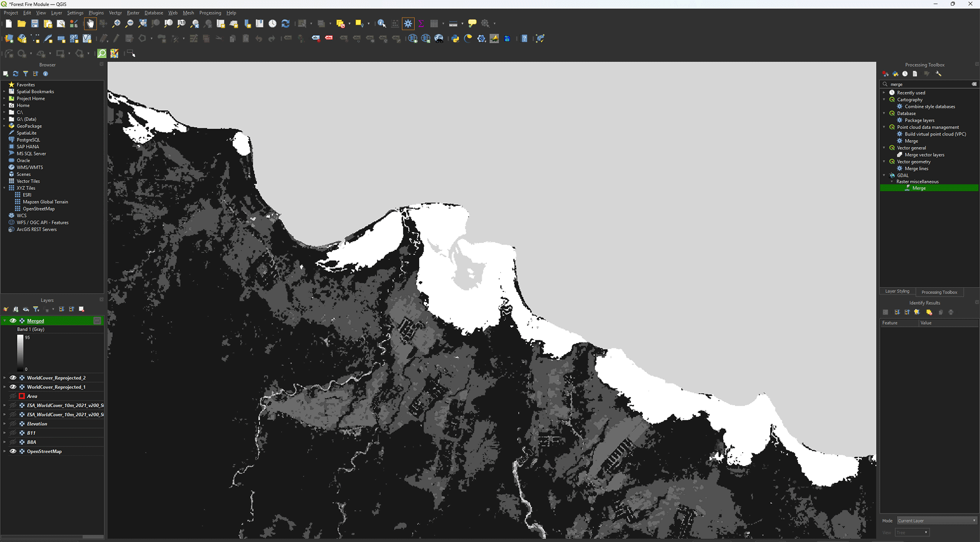Select the Pan Map hand tool
The width and height of the screenshot is (980, 542).
[x=90, y=23]
